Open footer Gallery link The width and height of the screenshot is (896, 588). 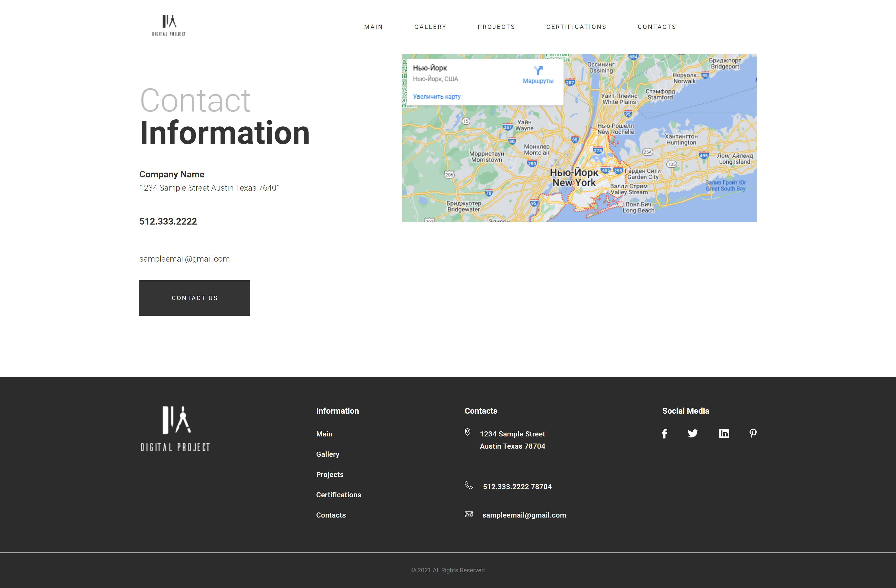click(x=328, y=454)
